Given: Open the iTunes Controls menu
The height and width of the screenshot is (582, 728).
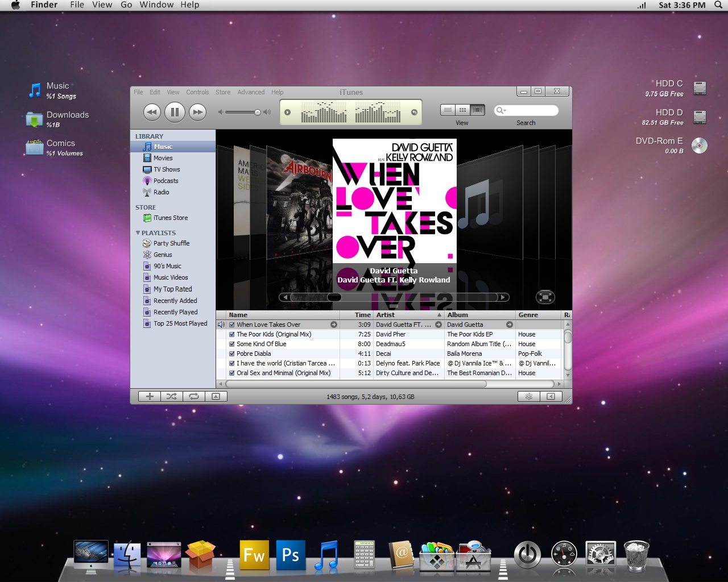Looking at the screenshot, I should tap(197, 92).
